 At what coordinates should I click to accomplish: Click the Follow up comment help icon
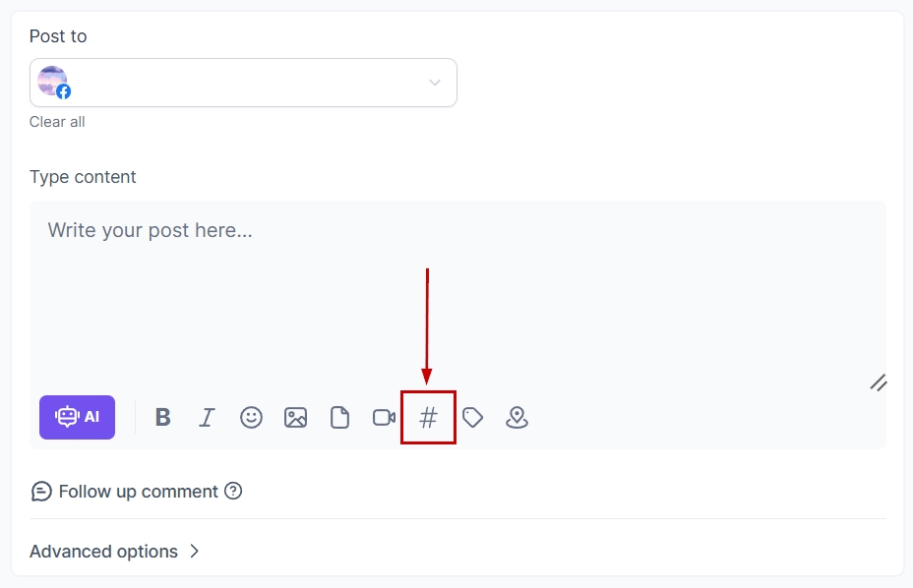(233, 491)
